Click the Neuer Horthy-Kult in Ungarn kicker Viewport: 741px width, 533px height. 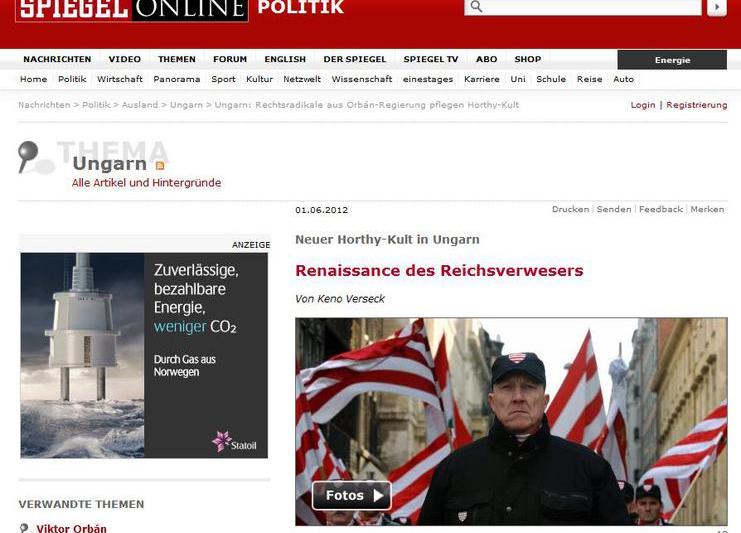(387, 240)
